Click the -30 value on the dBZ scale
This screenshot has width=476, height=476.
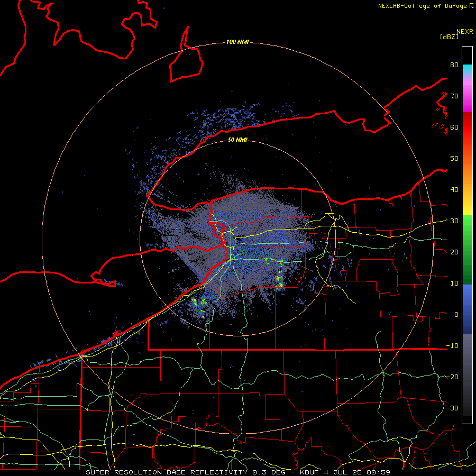point(452,408)
